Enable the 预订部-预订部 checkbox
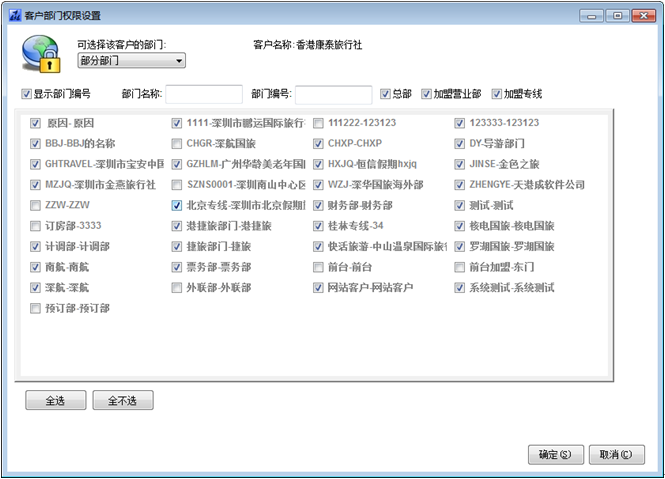Viewport: 665px width, 479px height. point(36,308)
